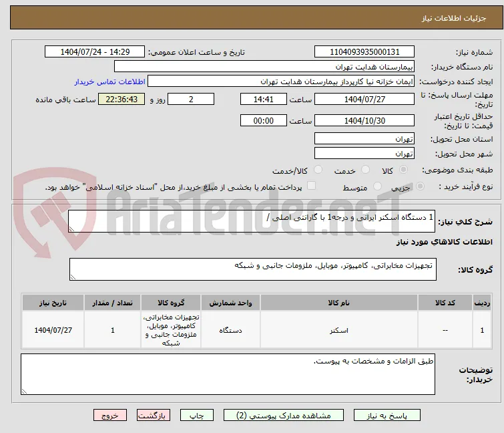Image resolution: width=504 pixels, height=433 pixels.
Task: Click the deadline time field 14:41
Action: (264, 99)
